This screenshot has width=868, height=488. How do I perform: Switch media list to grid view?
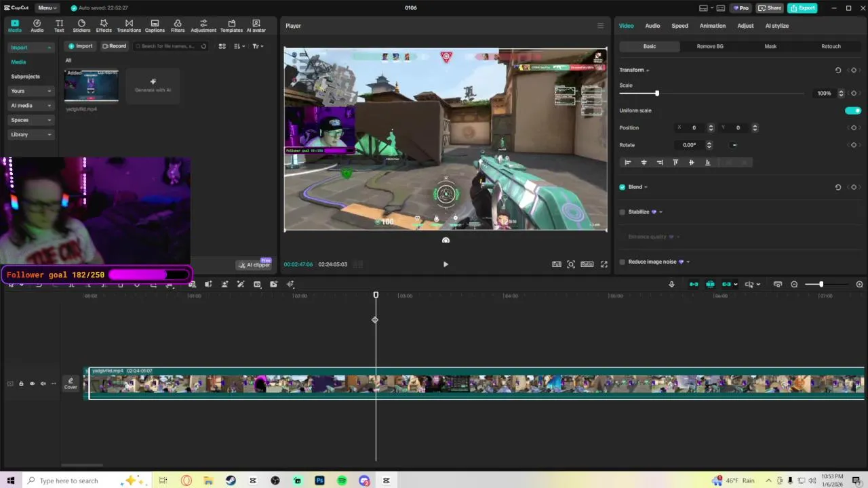[x=222, y=46]
